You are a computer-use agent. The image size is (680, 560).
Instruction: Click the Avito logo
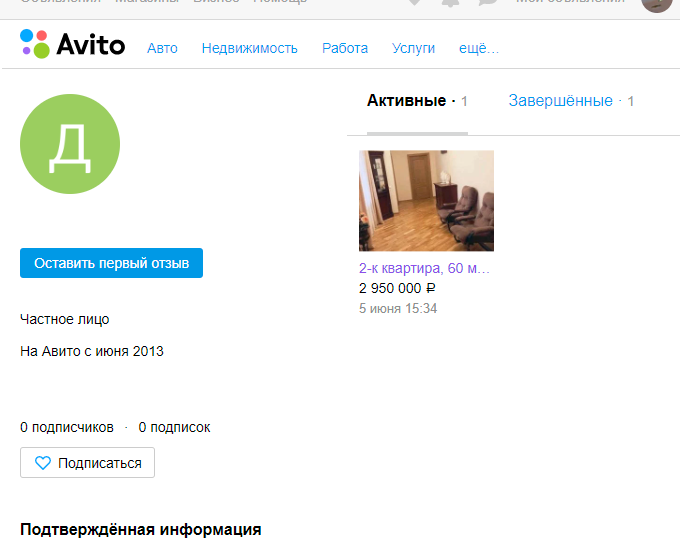click(72, 45)
